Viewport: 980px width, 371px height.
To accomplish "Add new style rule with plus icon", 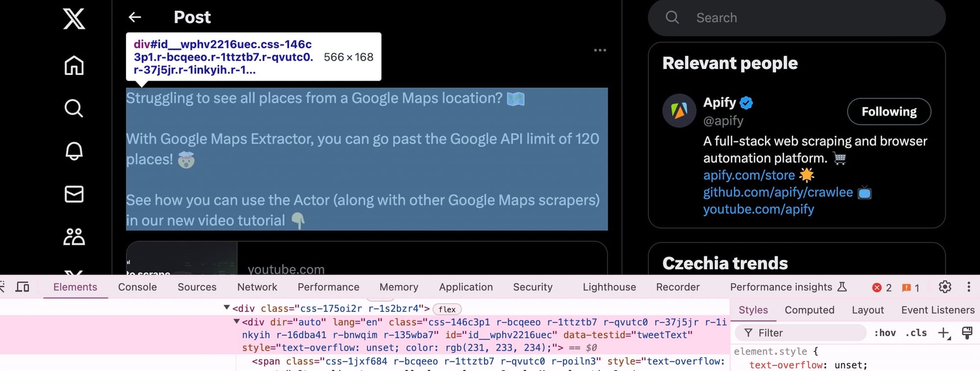I will pos(944,333).
